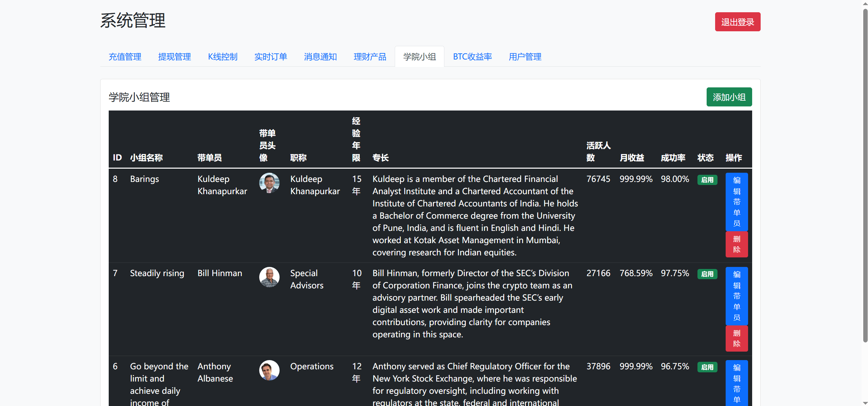Open the K线控制 tab

coord(223,57)
